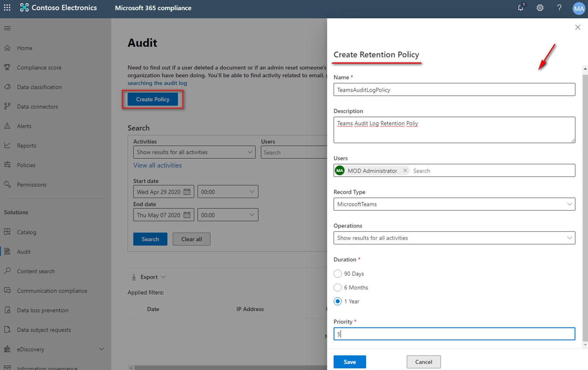
Task: Click the Priority input field
Action: point(454,334)
